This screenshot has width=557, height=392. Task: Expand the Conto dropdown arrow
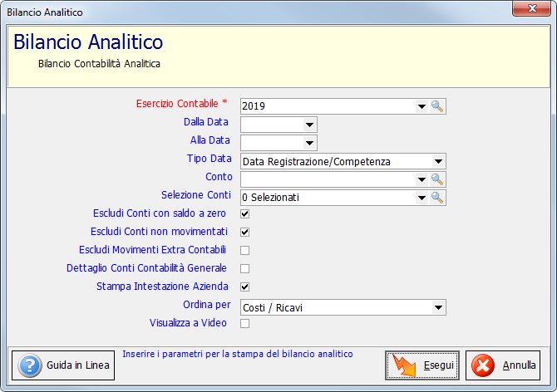point(421,179)
